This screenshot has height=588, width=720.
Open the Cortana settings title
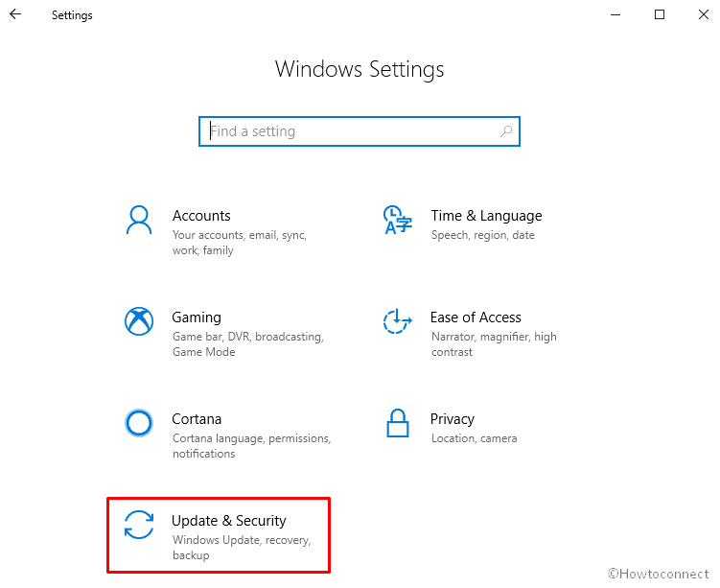click(197, 419)
